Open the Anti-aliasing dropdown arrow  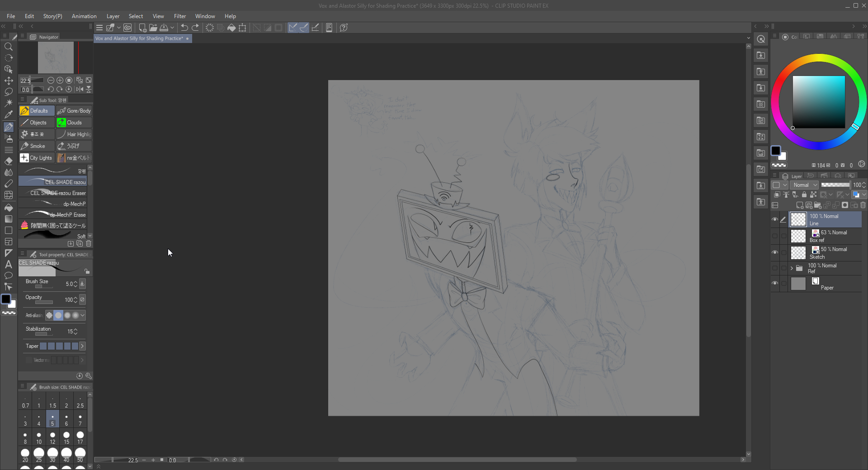pos(82,315)
